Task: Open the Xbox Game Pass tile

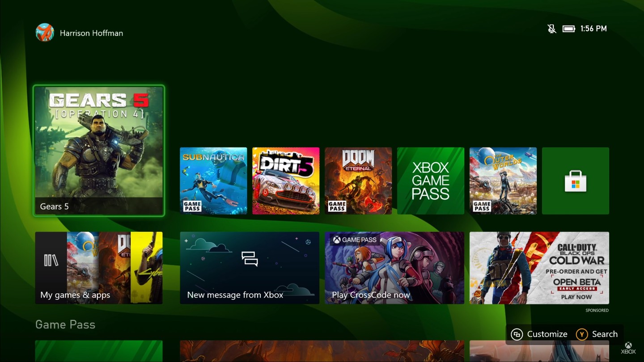Action: point(431,181)
